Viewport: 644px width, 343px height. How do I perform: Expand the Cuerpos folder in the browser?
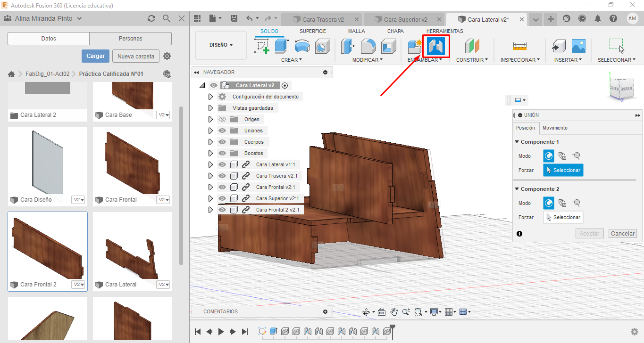(x=210, y=142)
